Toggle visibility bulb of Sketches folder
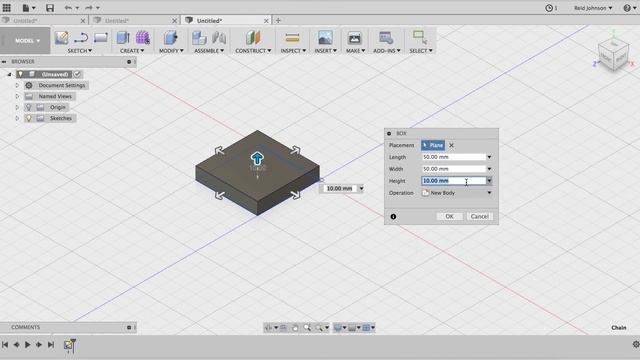 (29, 118)
